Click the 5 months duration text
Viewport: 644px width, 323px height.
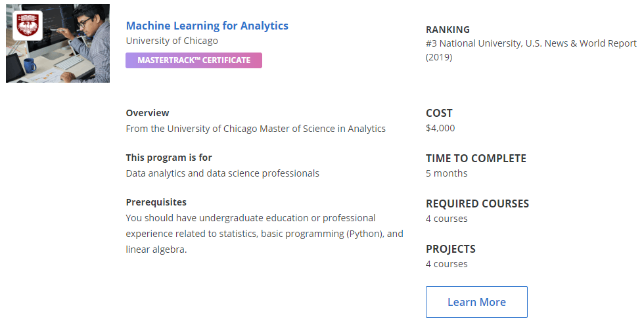coord(446,173)
